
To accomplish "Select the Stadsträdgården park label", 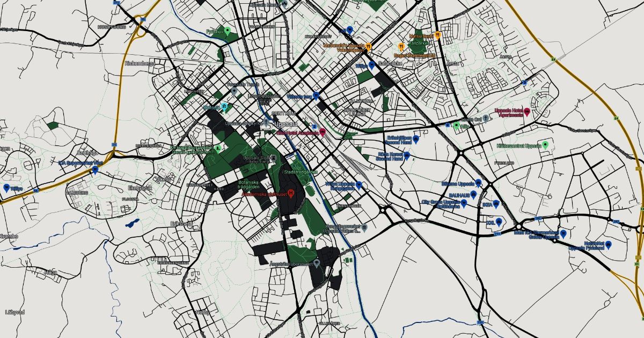I will pos(301,172).
